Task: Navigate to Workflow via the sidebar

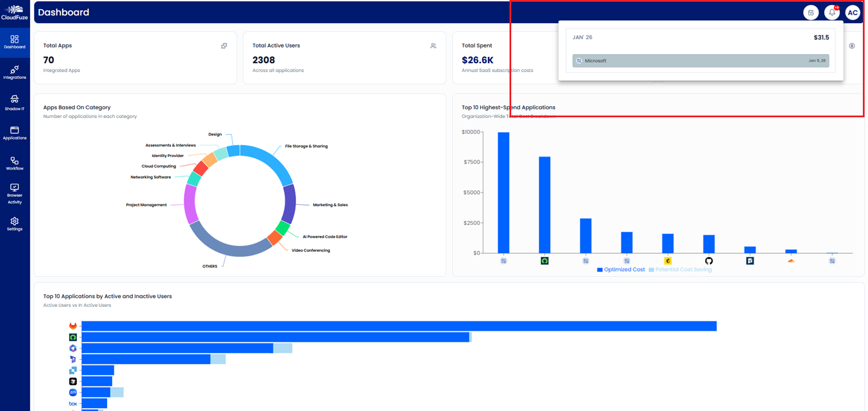Action: [x=14, y=162]
